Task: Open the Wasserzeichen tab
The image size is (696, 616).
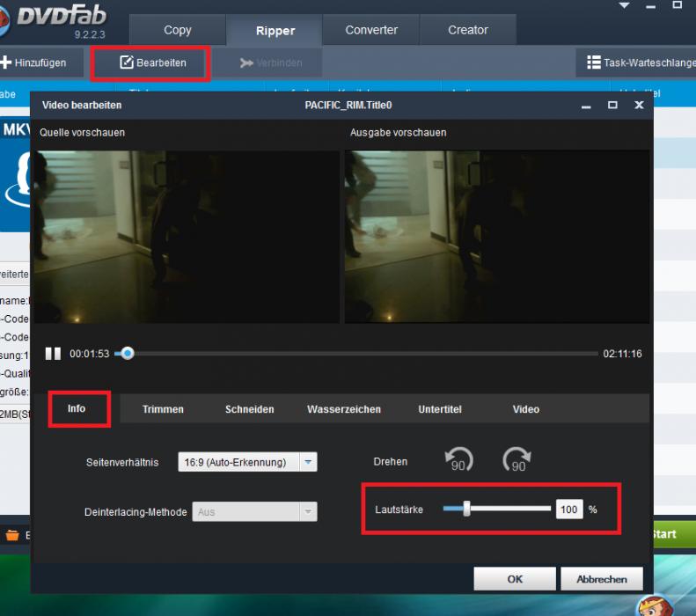Action: pos(344,409)
